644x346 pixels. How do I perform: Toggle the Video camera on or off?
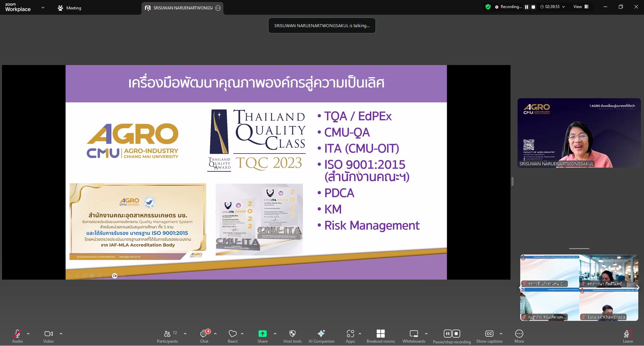48,336
